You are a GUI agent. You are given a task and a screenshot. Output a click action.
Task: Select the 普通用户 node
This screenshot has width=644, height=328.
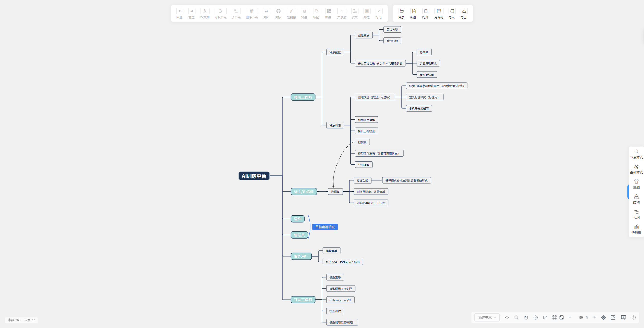(x=301, y=256)
